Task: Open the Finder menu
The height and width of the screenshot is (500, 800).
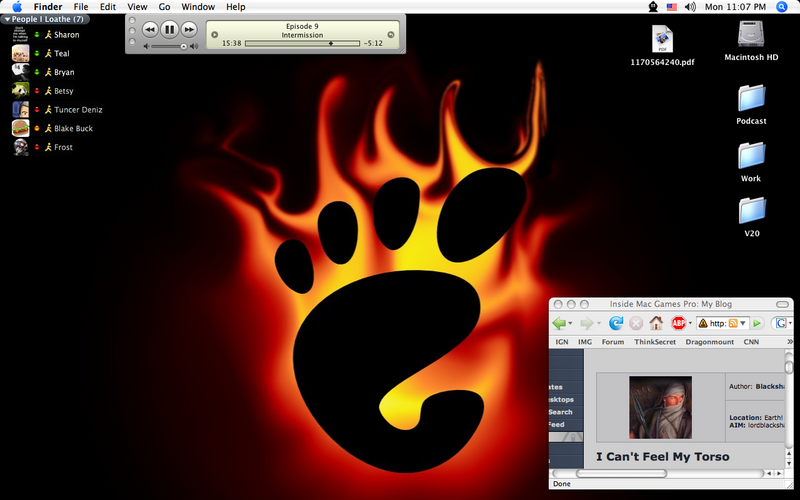Action: point(48,7)
